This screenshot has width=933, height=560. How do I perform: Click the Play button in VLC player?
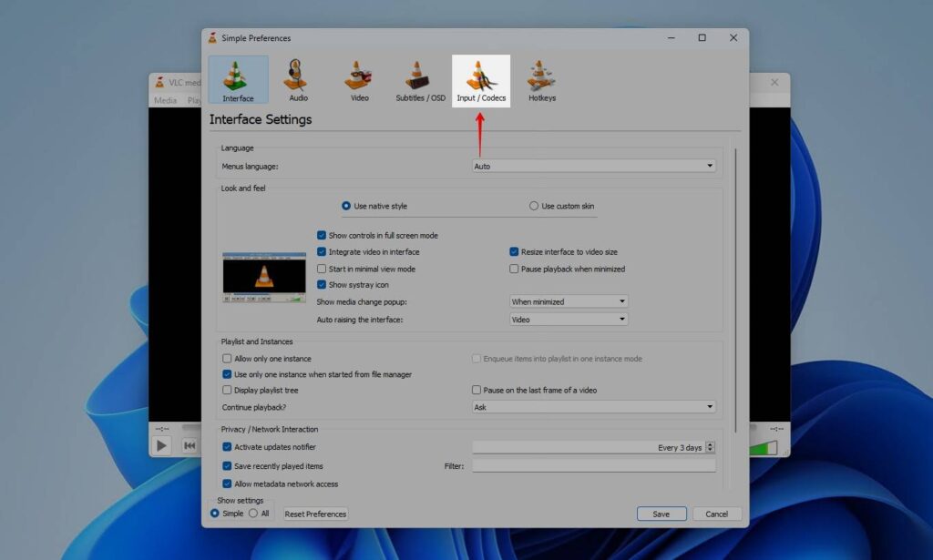point(161,445)
